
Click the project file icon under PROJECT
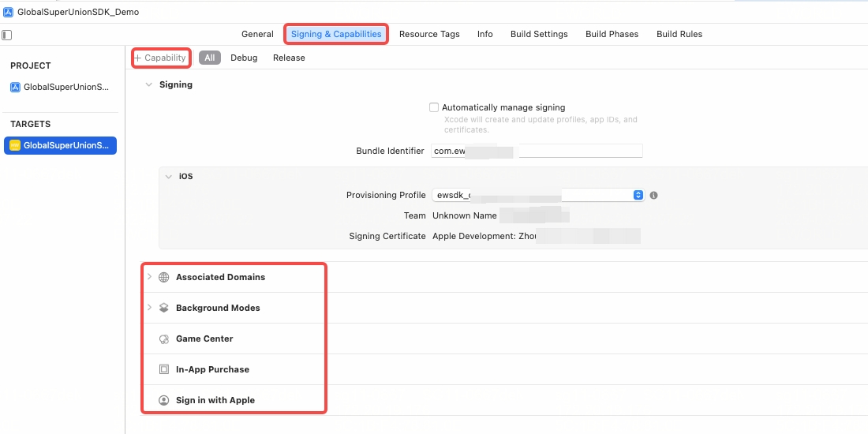[15, 87]
